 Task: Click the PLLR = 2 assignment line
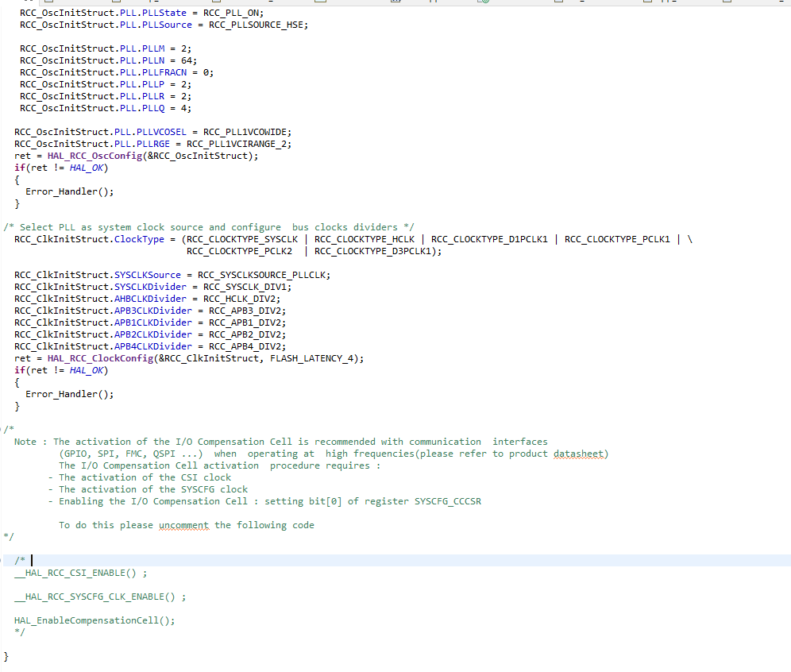coord(106,96)
